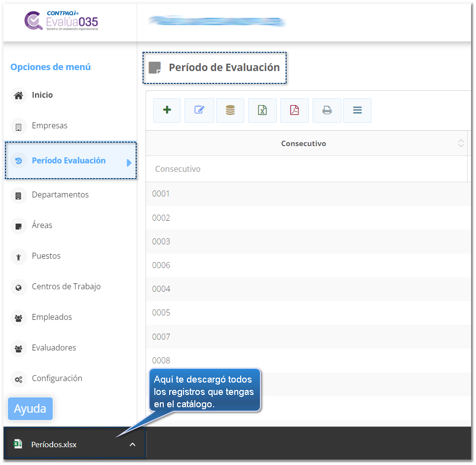
Task: Select row 0008 in the table
Action: pyautogui.click(x=308, y=360)
